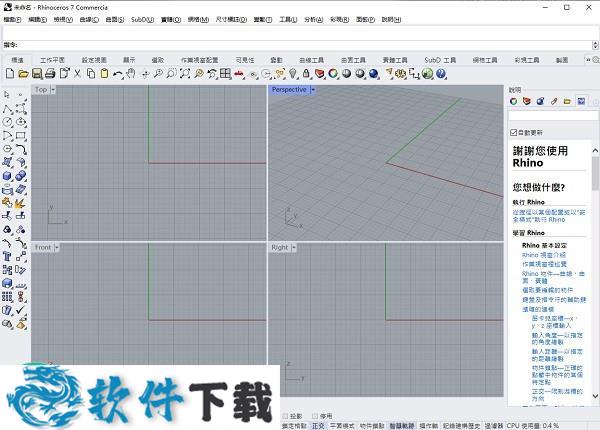The height and width of the screenshot is (430, 600).
Task: Click the help panel scroll up arrow
Action: [595, 150]
